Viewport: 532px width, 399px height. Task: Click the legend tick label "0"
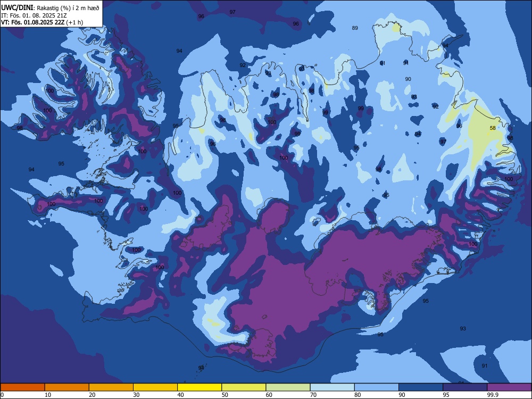2,395
